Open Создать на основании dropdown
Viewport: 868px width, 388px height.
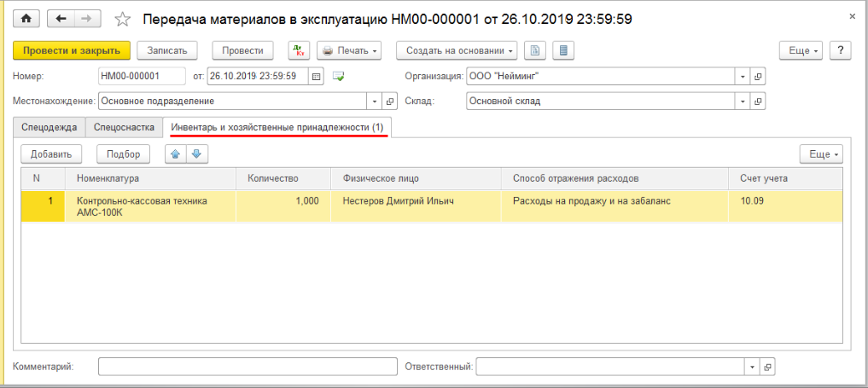pyautogui.click(x=457, y=50)
